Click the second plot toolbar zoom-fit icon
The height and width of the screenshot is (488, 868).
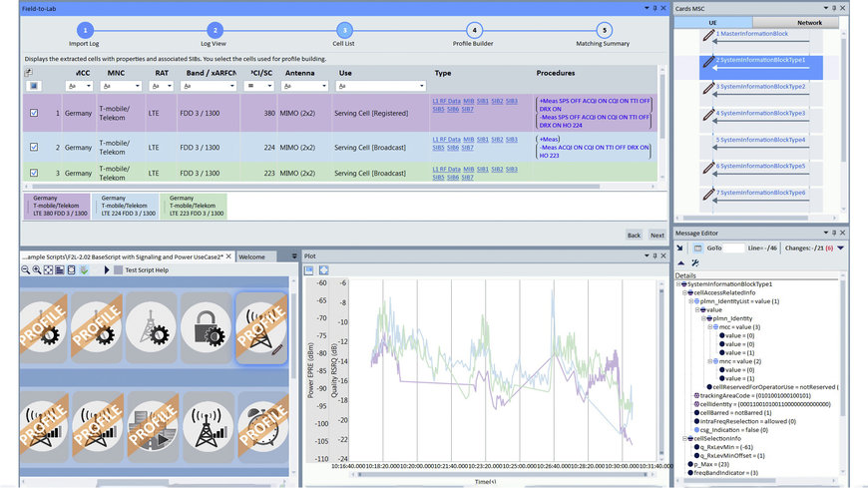tap(324, 270)
